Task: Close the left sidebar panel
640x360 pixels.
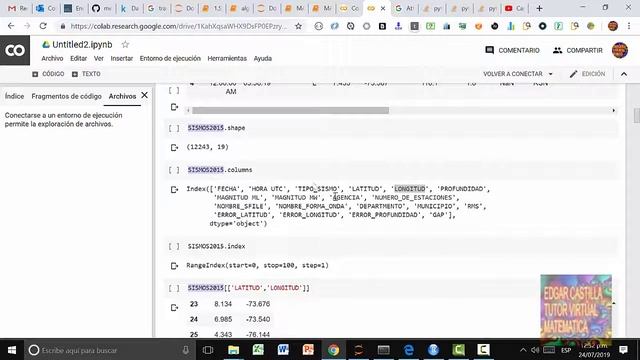Action: (144, 95)
